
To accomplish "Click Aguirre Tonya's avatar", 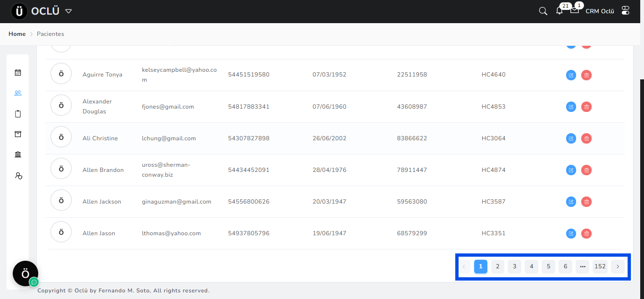I will click(61, 74).
